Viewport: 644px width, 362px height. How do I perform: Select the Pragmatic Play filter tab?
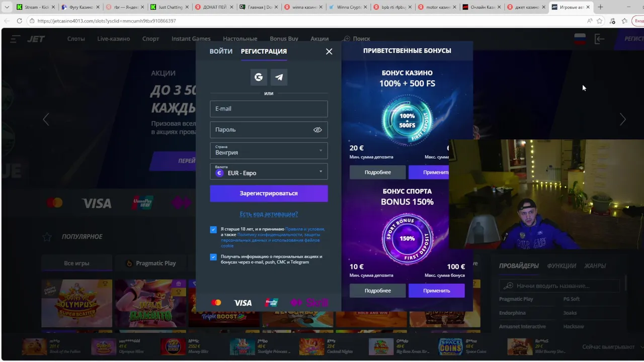[151, 263]
